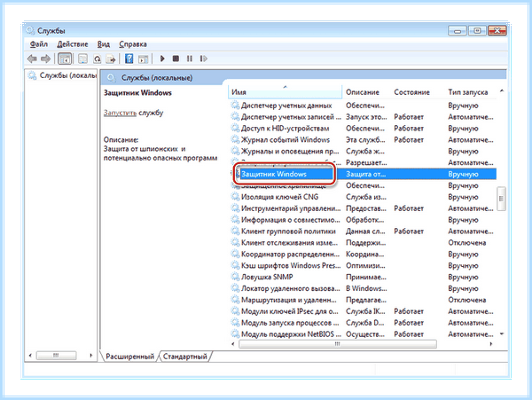Screen dimensions: 532x400
Task: Start service with the Play icon
Action: pos(162,59)
